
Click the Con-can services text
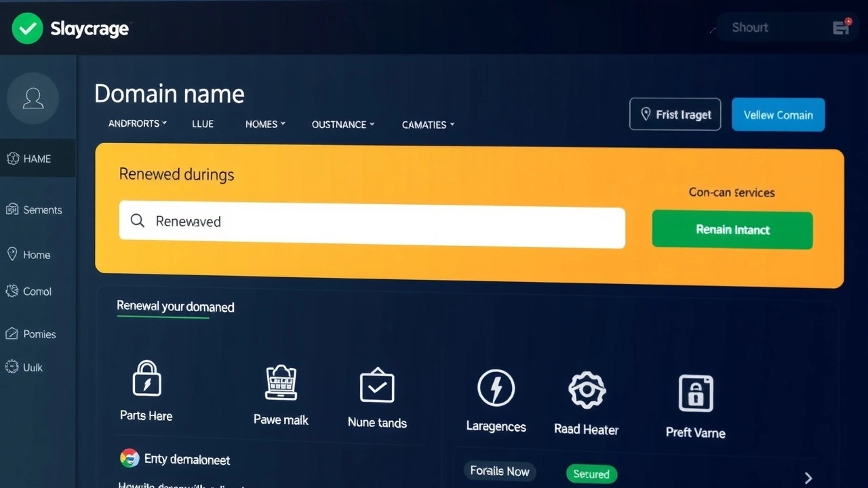[732, 192]
